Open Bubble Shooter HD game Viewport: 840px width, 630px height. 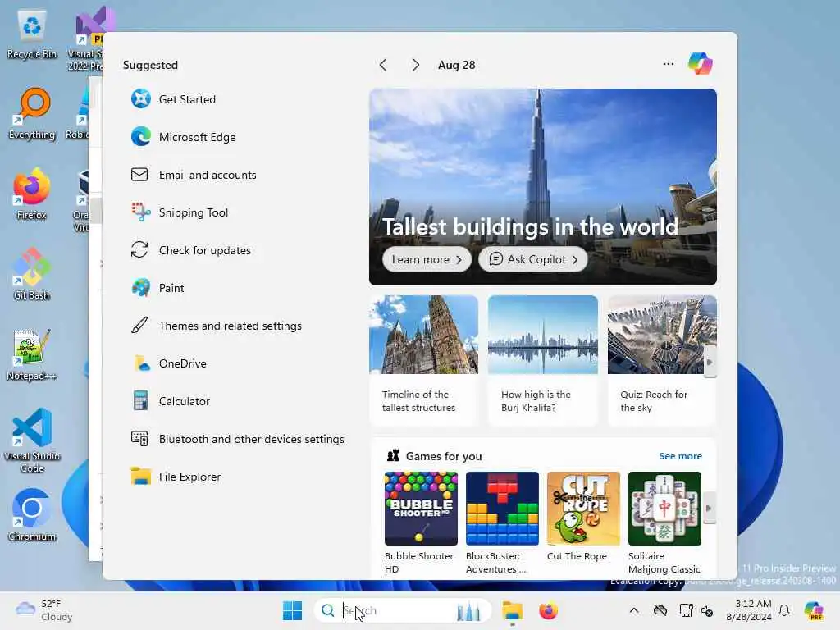(x=421, y=523)
